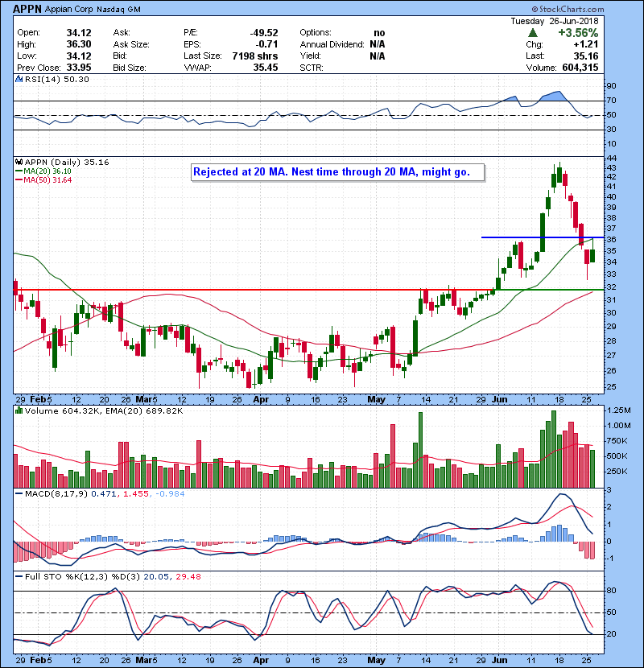Click the blue horizontal resistance line near 36

click(x=542, y=237)
